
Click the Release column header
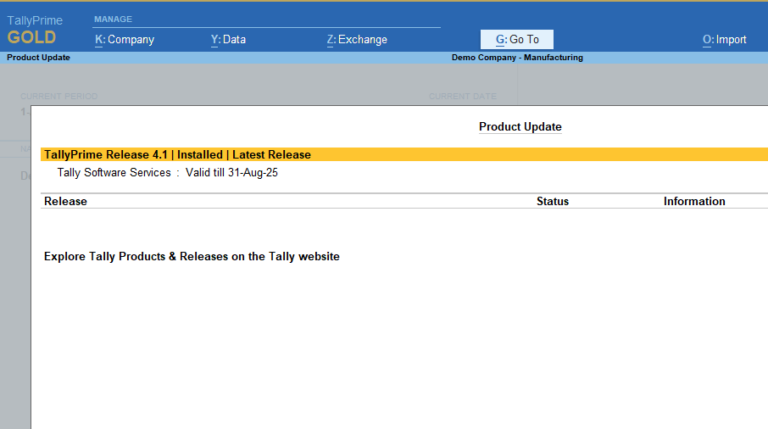pos(66,201)
